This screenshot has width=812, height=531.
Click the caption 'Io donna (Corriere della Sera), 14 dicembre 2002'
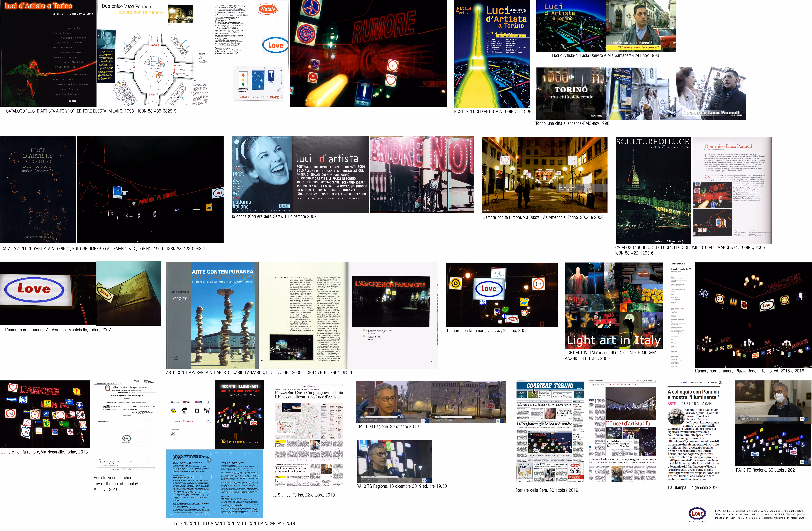(x=274, y=216)
